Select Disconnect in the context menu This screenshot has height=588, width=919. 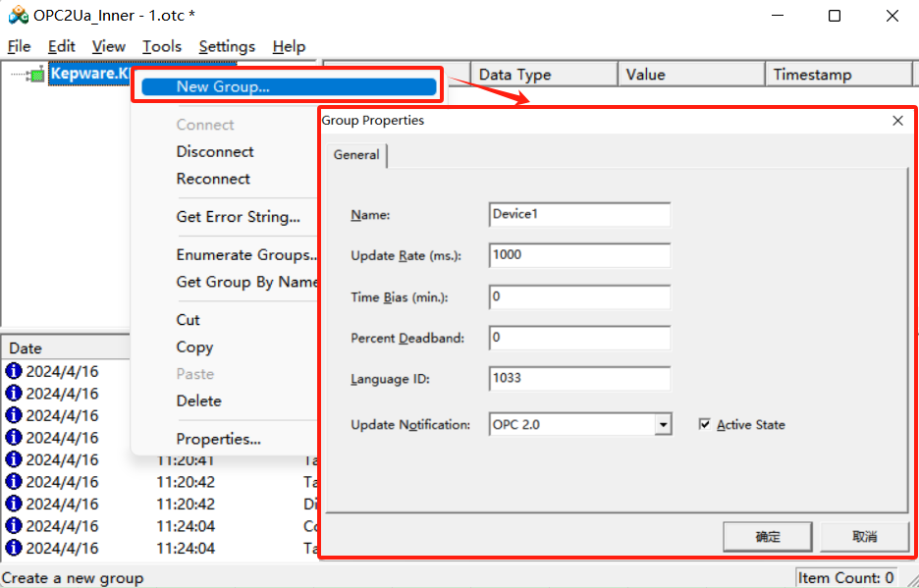215,152
